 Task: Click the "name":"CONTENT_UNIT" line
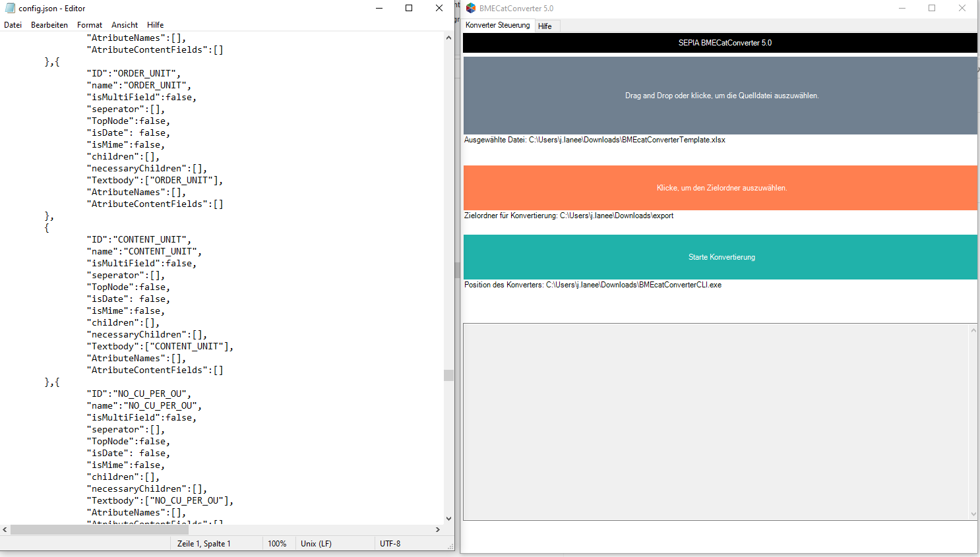coord(144,251)
